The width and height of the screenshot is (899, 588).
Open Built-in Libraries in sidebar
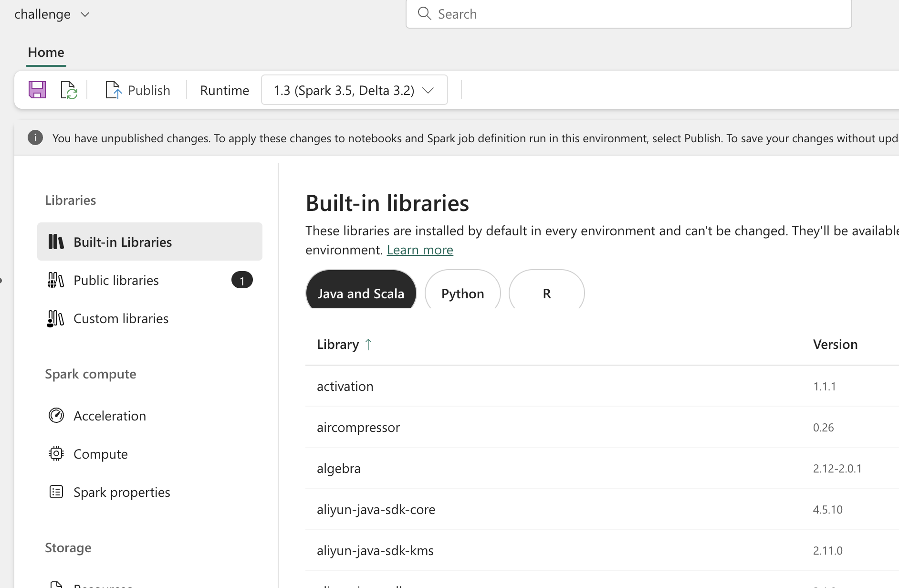pyautogui.click(x=150, y=241)
